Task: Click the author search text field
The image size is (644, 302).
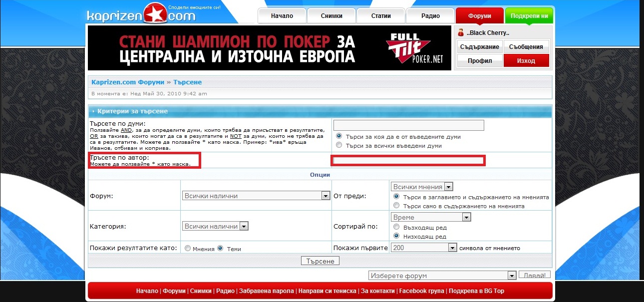Action: click(408, 160)
